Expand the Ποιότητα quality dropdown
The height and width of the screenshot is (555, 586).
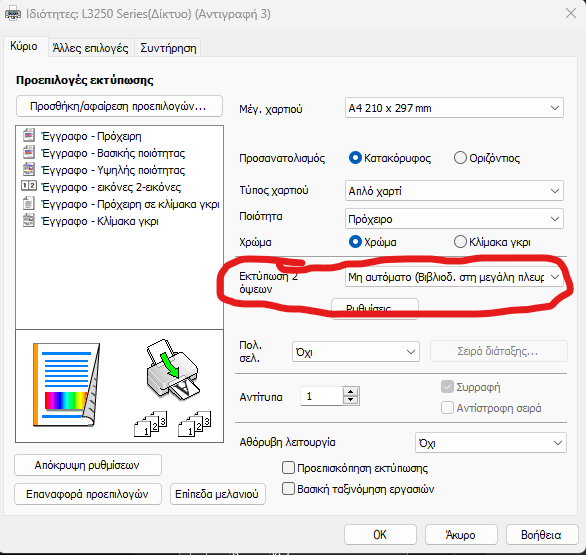tap(454, 219)
